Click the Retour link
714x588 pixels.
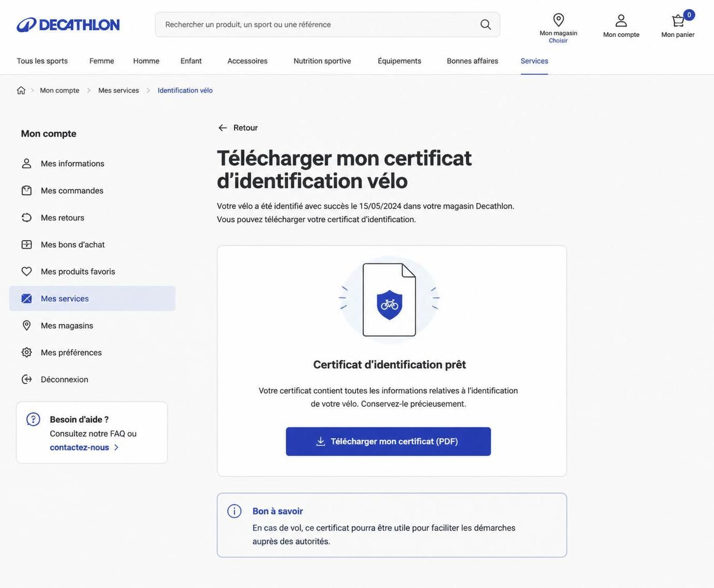pos(245,128)
